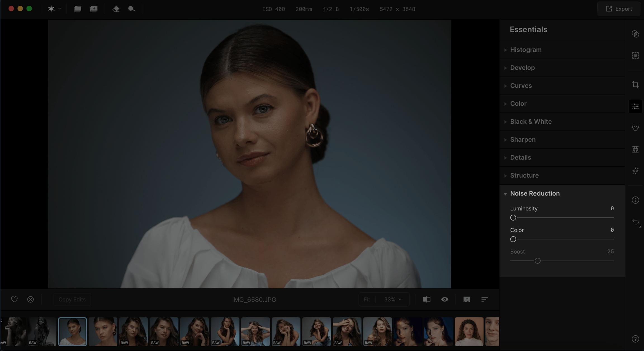
Task: Expand the Curves panel
Action: tap(521, 86)
